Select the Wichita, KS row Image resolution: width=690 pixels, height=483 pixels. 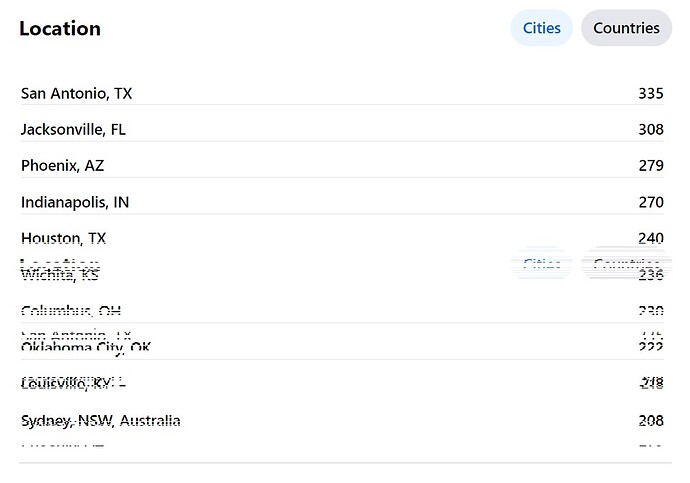coord(342,274)
